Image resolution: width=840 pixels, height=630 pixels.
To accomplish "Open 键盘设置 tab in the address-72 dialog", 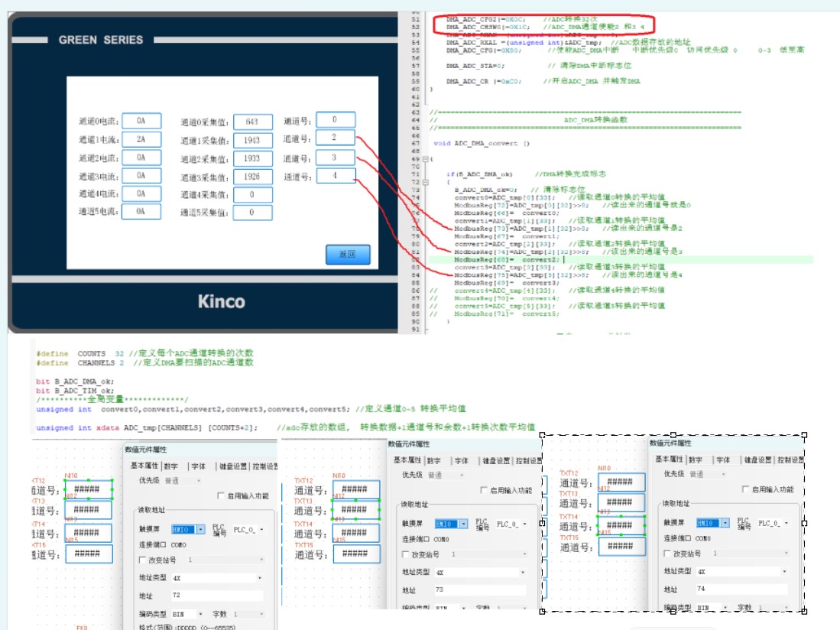I will (234, 466).
